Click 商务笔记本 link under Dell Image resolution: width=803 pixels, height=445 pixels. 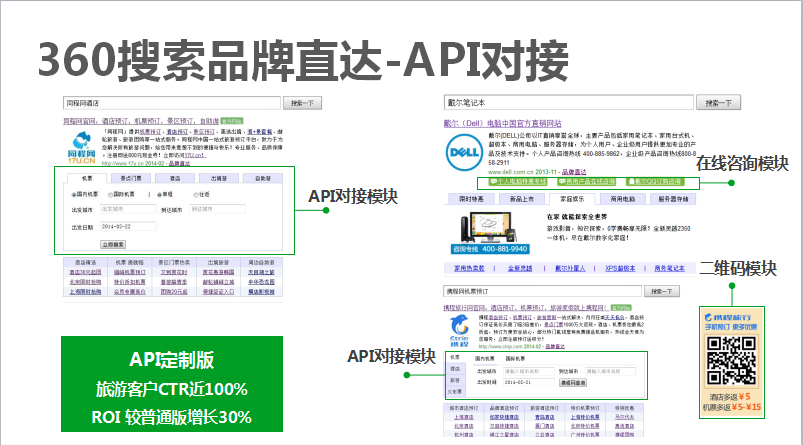(669, 268)
